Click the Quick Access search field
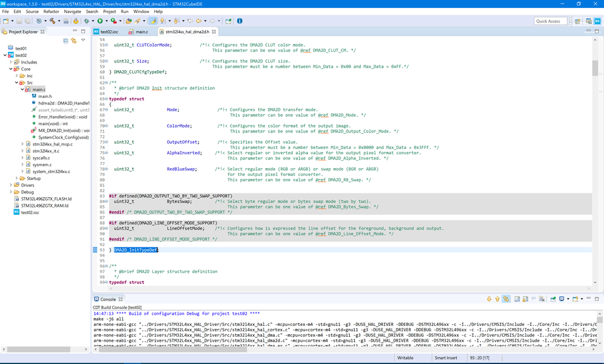 550,21
